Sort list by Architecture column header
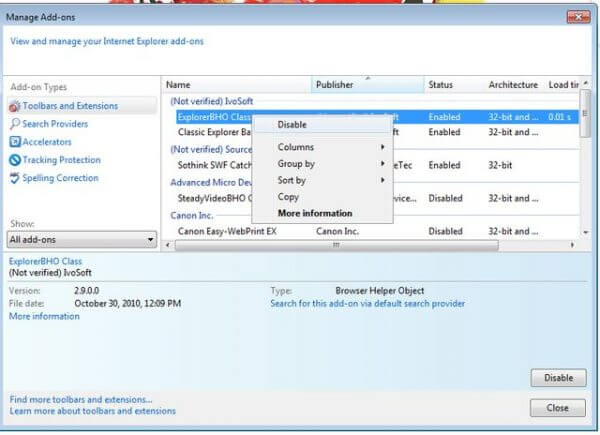This screenshot has height=435, width=600. click(515, 85)
